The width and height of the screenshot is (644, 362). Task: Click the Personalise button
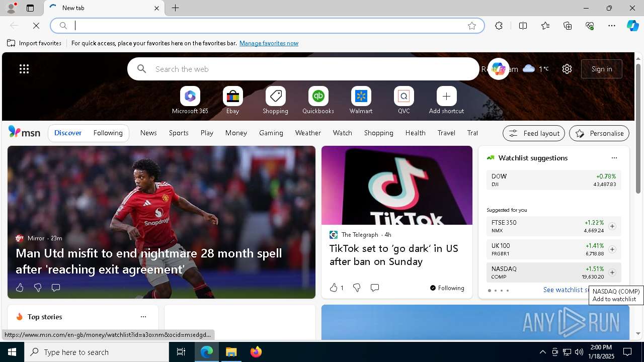click(x=599, y=133)
